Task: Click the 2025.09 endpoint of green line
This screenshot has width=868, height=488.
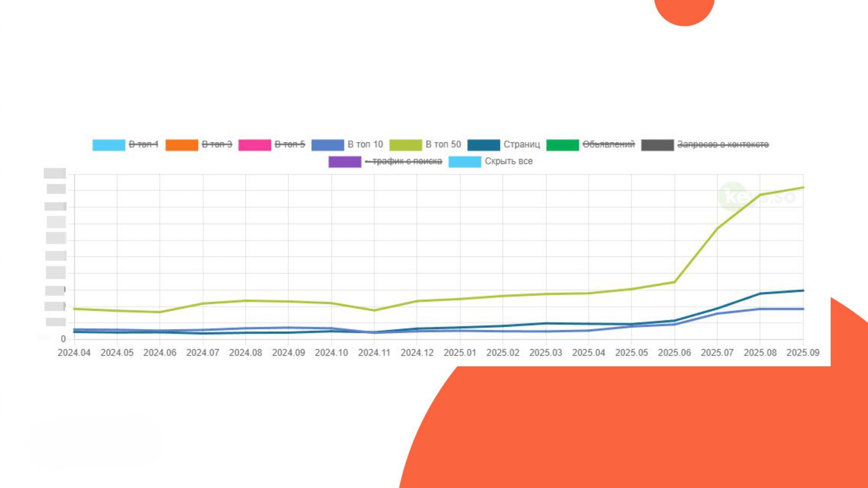Action: point(803,188)
